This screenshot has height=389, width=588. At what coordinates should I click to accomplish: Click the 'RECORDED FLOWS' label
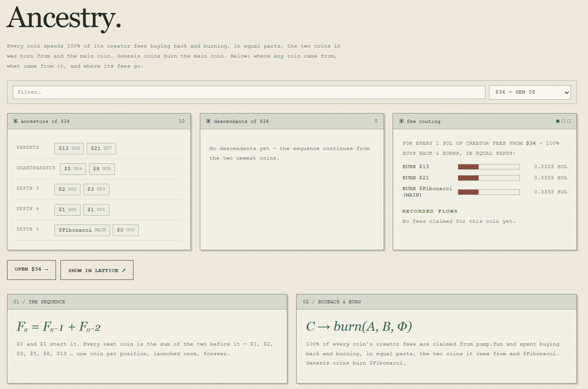tap(430, 211)
